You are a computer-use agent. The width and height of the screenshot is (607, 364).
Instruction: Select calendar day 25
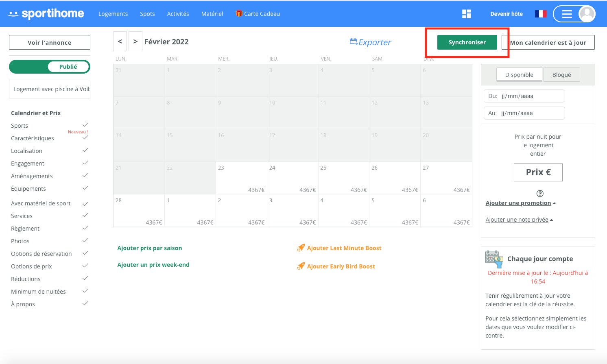[x=344, y=178]
